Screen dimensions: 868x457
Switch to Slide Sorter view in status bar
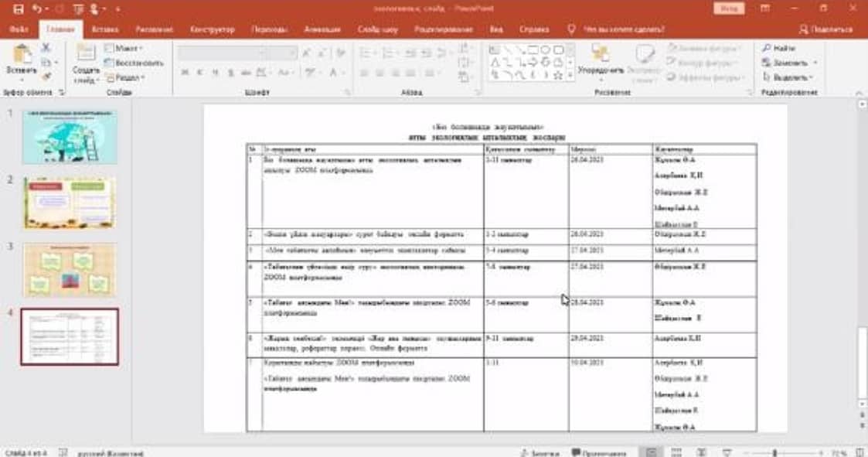[x=675, y=452]
